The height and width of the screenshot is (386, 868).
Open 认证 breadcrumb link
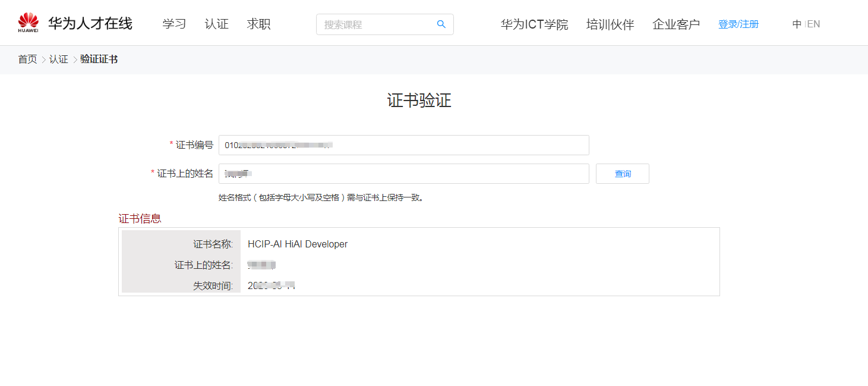point(59,59)
